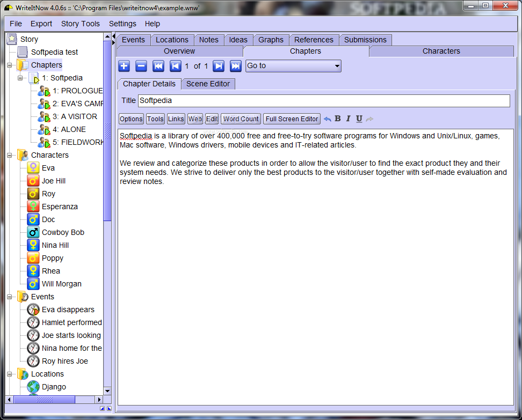This screenshot has height=420, width=522.
Task: Click the Links button
Action: pos(176,119)
